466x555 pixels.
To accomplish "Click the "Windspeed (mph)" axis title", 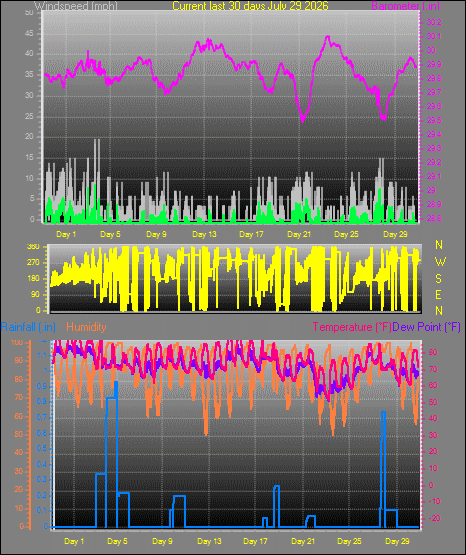I will [75, 6].
